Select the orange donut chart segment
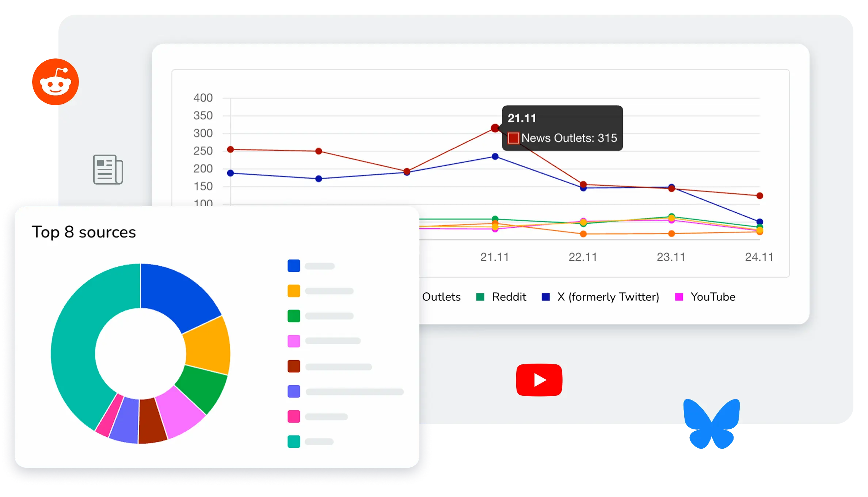The image size is (868, 497). tap(208, 347)
